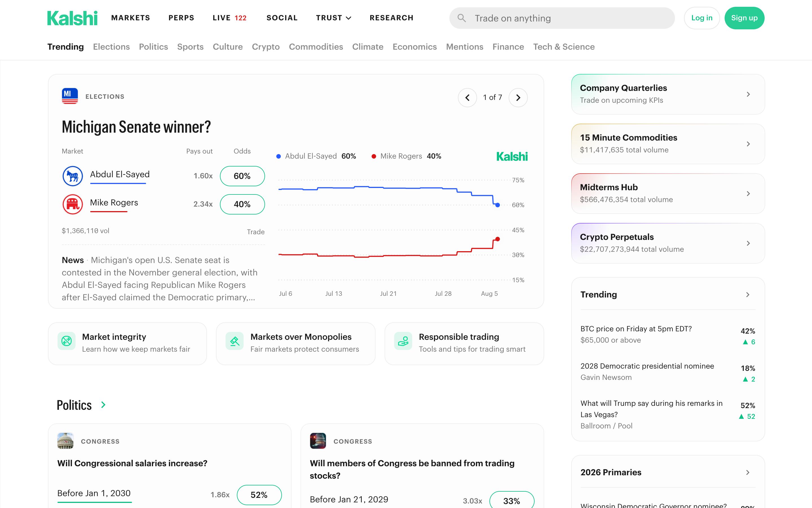The image size is (812, 508).
Task: Open the MARKETS menu
Action: tap(131, 18)
